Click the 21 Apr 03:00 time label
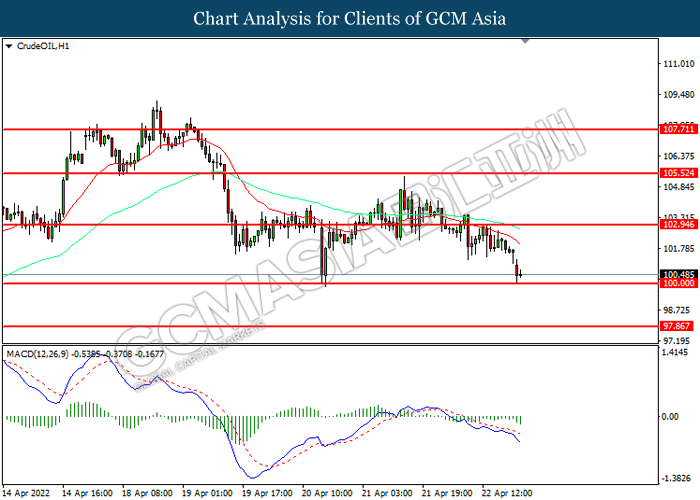700x500 pixels. (x=387, y=493)
